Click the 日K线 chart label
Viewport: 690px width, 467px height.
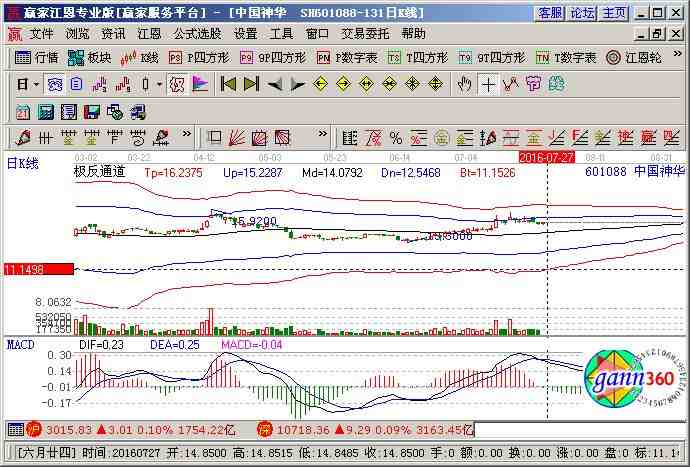(23, 164)
